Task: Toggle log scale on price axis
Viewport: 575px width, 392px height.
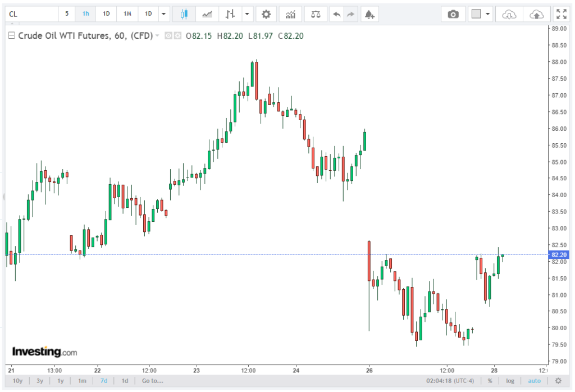Action: 510,381
